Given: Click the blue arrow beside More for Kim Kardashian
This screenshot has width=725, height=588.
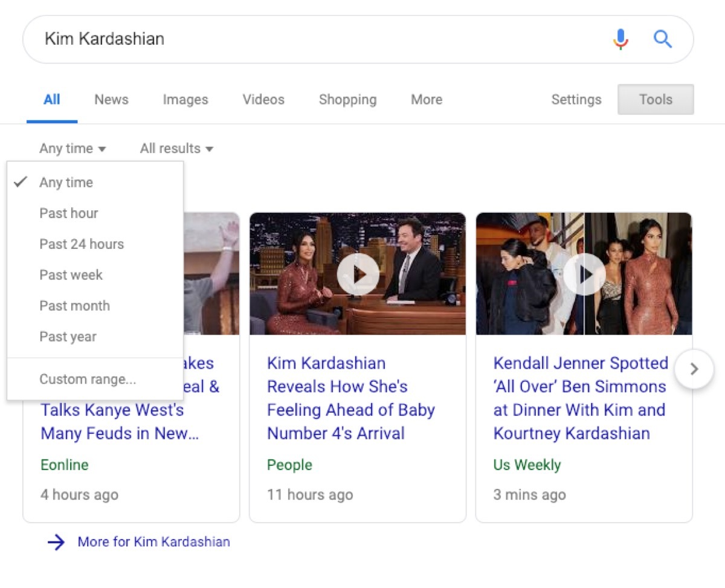Looking at the screenshot, I should (56, 543).
